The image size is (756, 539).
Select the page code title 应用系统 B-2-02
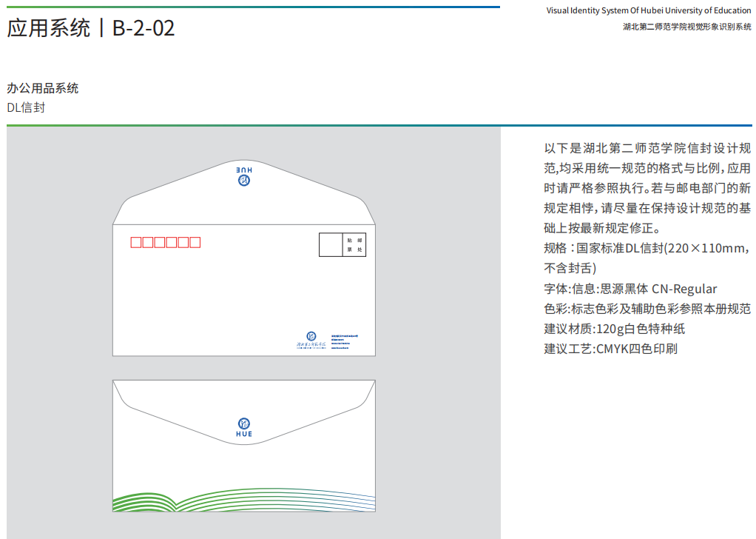(91, 28)
